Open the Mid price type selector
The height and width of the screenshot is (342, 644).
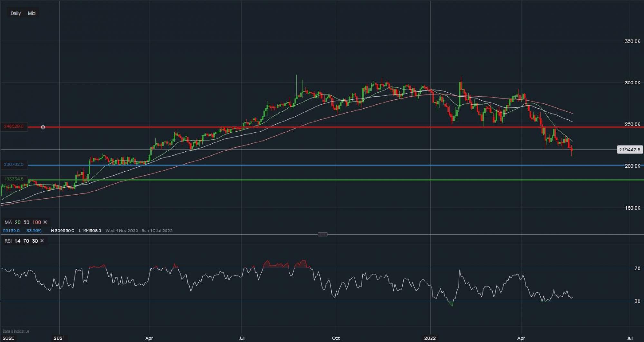point(32,13)
